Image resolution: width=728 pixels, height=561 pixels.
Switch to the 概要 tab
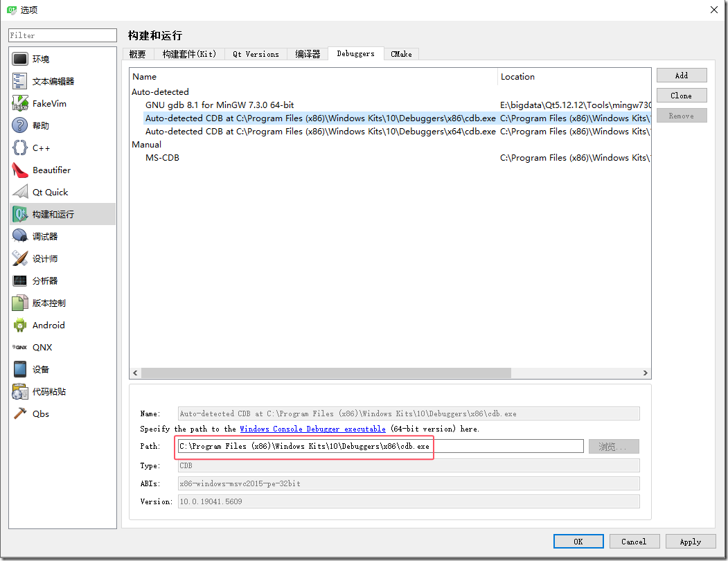(137, 54)
